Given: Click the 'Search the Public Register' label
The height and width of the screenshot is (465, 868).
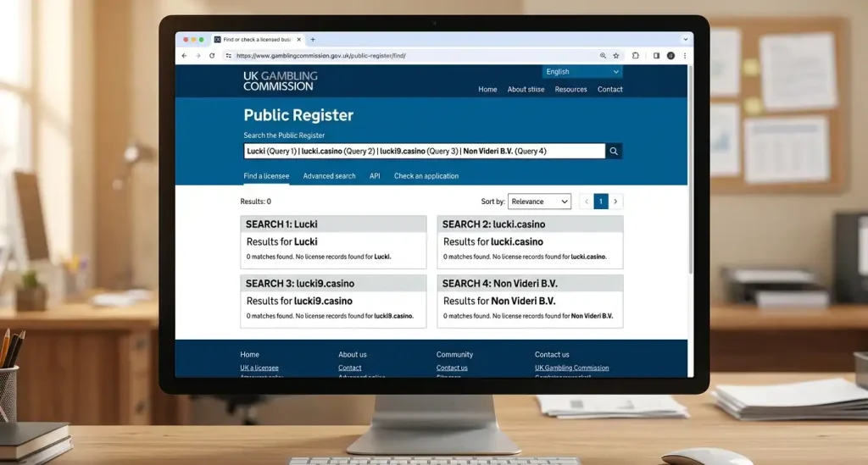Looking at the screenshot, I should pyautogui.click(x=284, y=136).
